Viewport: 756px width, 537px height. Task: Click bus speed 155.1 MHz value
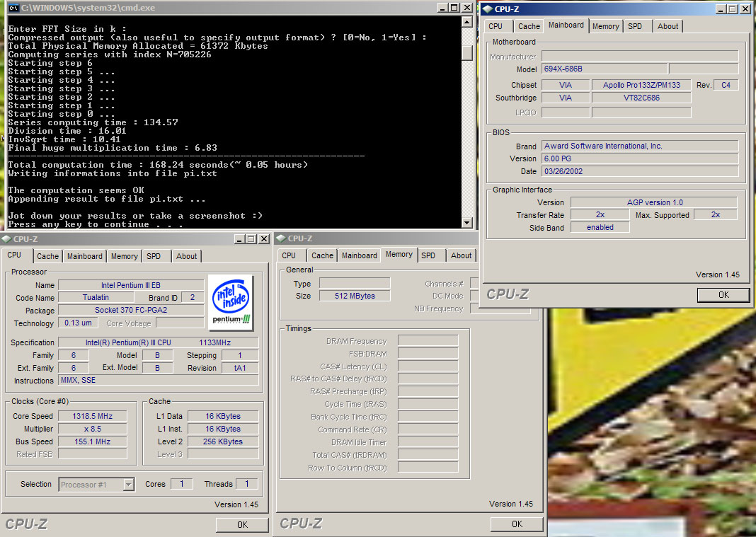[93, 441]
